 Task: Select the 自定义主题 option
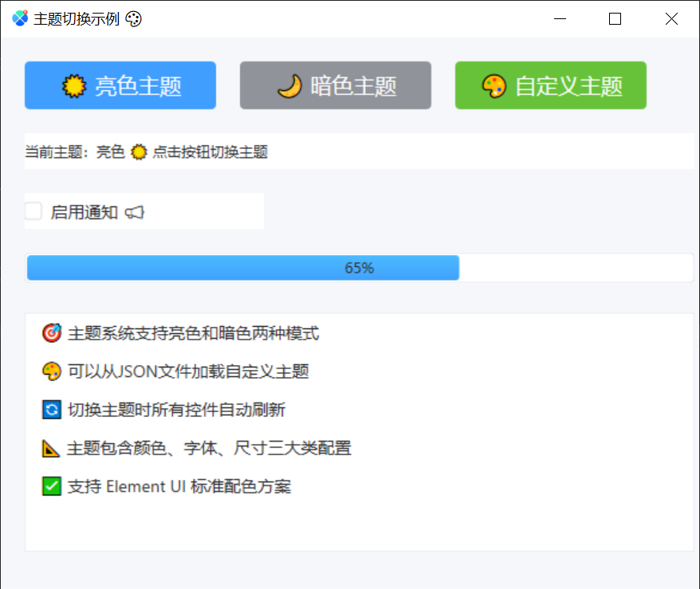point(550,85)
